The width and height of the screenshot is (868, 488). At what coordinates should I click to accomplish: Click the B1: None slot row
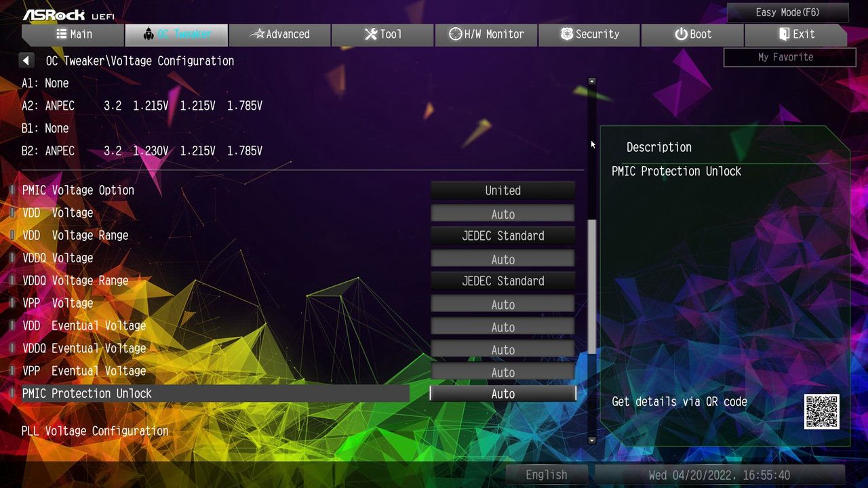pyautogui.click(x=45, y=128)
